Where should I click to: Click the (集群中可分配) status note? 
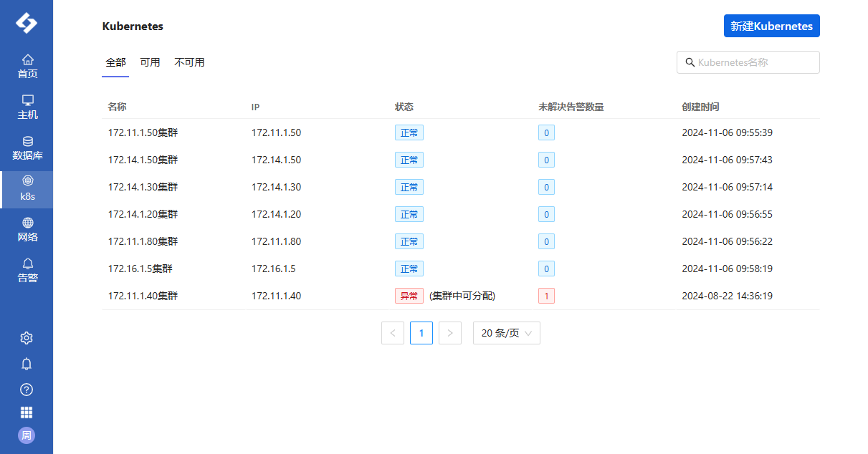(462, 296)
